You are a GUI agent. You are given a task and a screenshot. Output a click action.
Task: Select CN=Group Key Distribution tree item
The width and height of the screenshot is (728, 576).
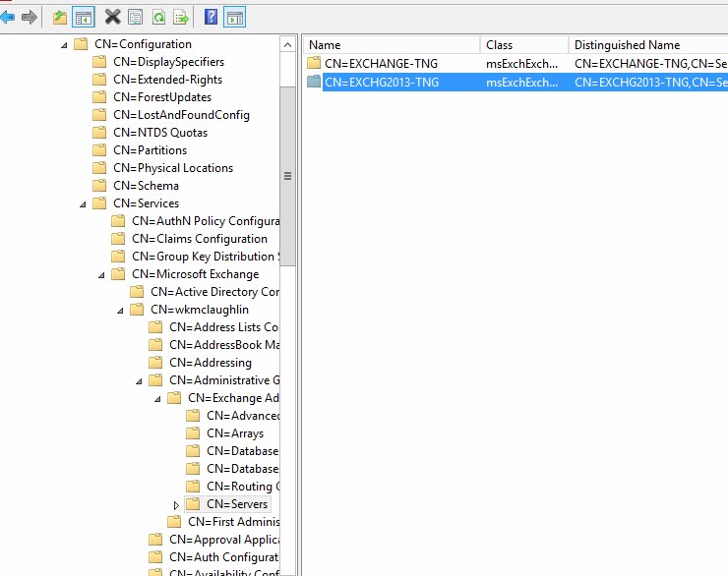pos(206,256)
